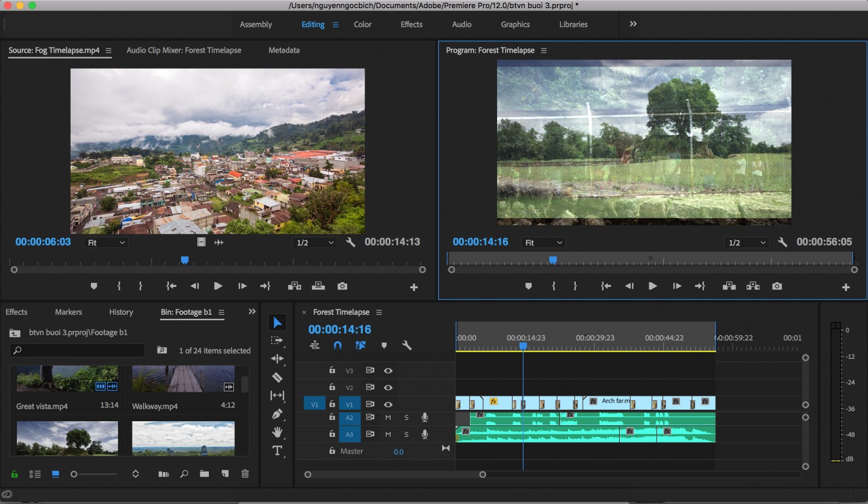Viewport: 868px width, 504px height.
Task: Toggle track lock for V3
Action: coord(332,370)
